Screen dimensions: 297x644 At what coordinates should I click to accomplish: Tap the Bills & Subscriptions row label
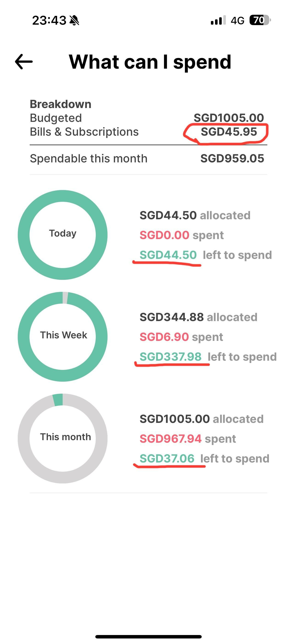84,132
